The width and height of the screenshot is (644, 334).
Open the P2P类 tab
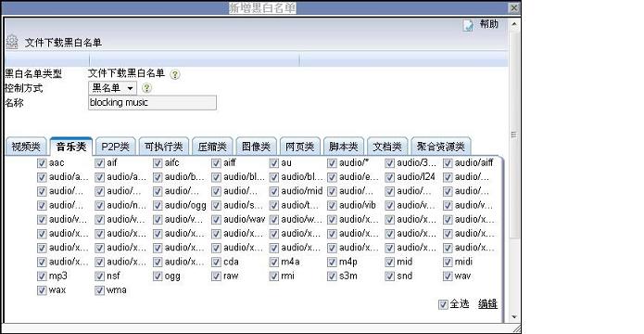pyautogui.click(x=115, y=147)
